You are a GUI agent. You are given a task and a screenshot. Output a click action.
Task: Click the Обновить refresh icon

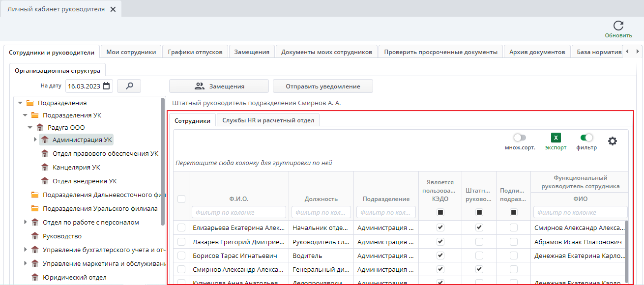pyautogui.click(x=618, y=26)
